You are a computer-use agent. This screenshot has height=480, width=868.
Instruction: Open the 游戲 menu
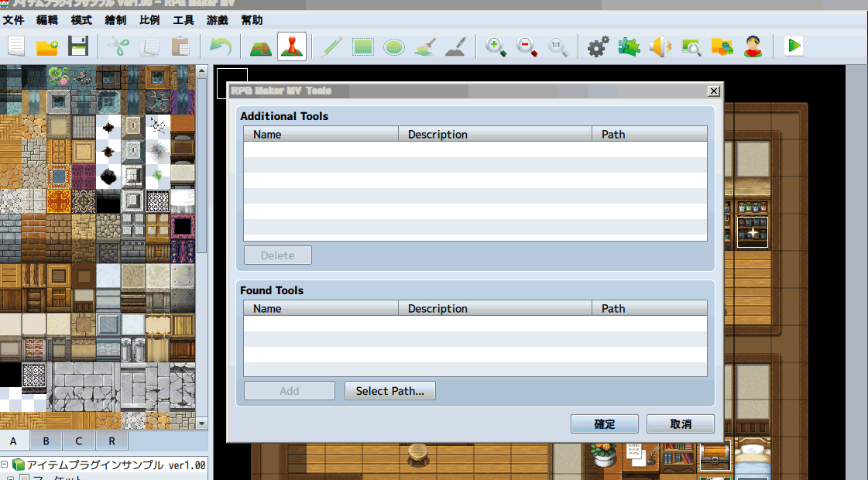[x=218, y=20]
